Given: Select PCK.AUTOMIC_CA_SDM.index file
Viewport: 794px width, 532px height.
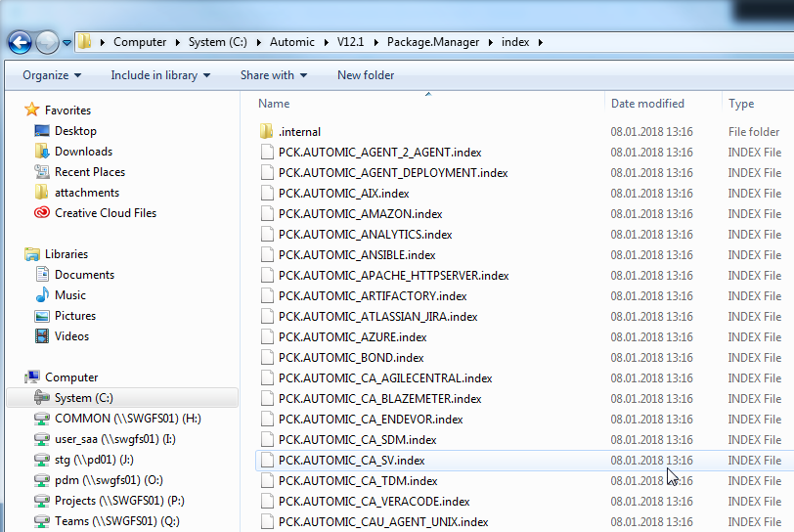Looking at the screenshot, I should pos(357,440).
